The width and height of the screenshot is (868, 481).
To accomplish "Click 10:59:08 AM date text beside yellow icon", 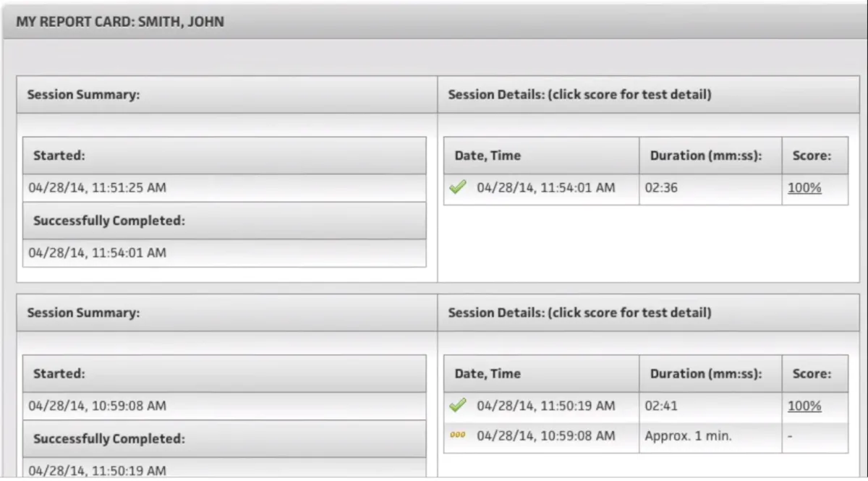I will tap(546, 436).
